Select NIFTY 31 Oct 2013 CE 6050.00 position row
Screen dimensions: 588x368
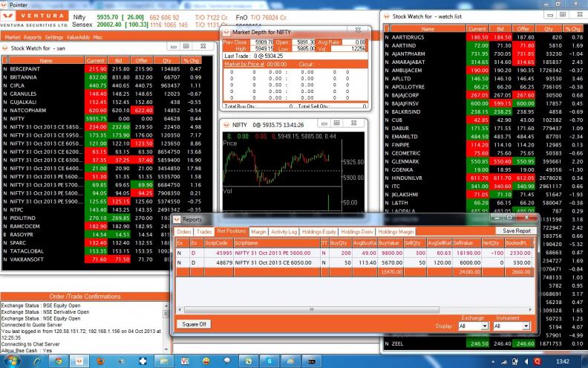click(355, 262)
